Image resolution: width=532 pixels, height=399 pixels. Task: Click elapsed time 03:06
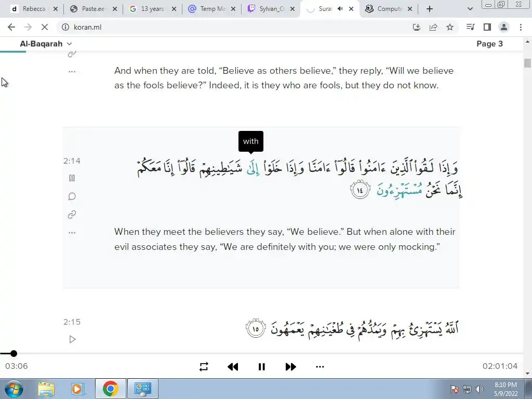[x=16, y=366]
